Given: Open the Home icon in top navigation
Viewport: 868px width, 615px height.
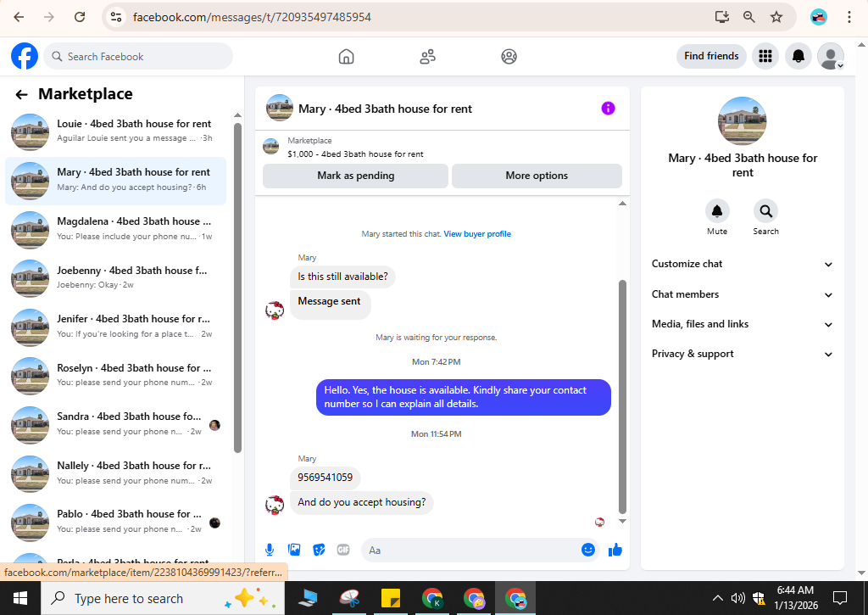Looking at the screenshot, I should pos(346,57).
